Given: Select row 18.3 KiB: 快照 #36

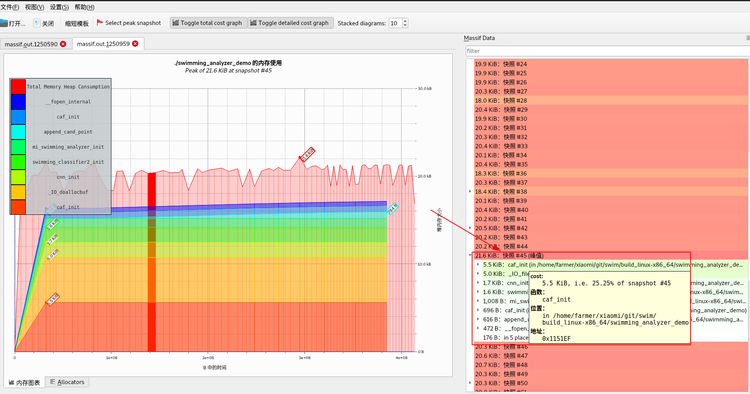Looking at the screenshot, I should [610, 173].
